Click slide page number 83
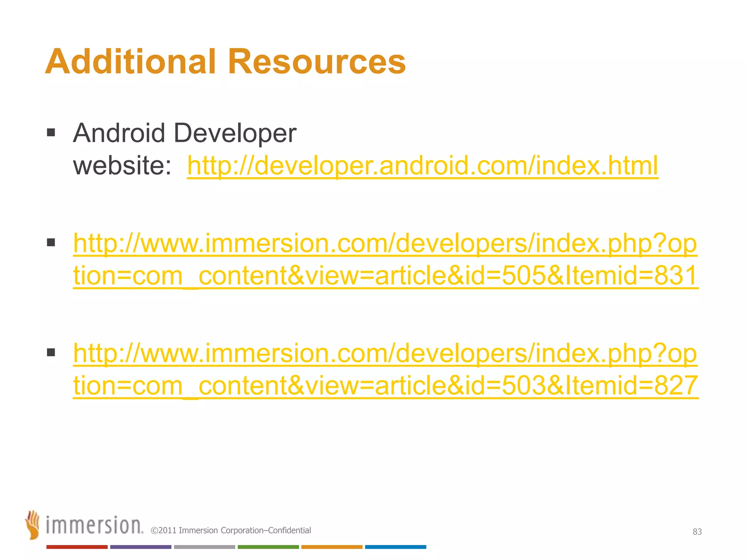 point(697,532)
